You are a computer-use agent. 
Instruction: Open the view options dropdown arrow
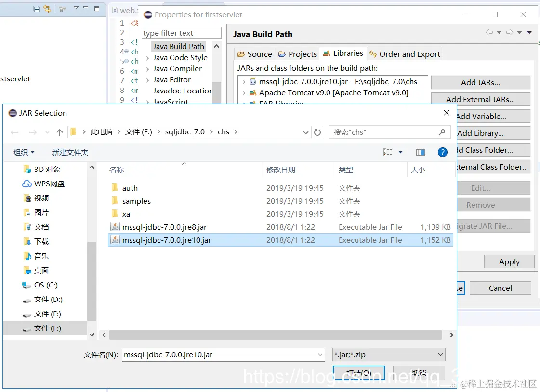400,152
